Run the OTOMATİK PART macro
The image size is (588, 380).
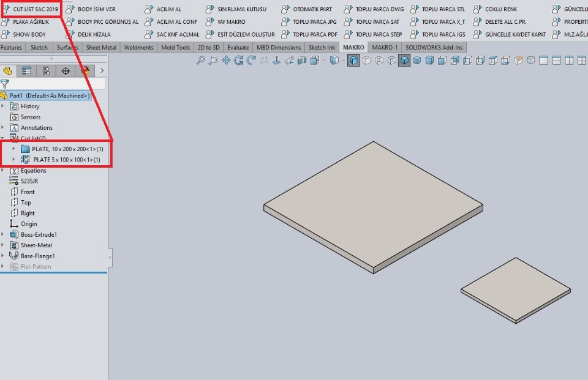point(307,9)
